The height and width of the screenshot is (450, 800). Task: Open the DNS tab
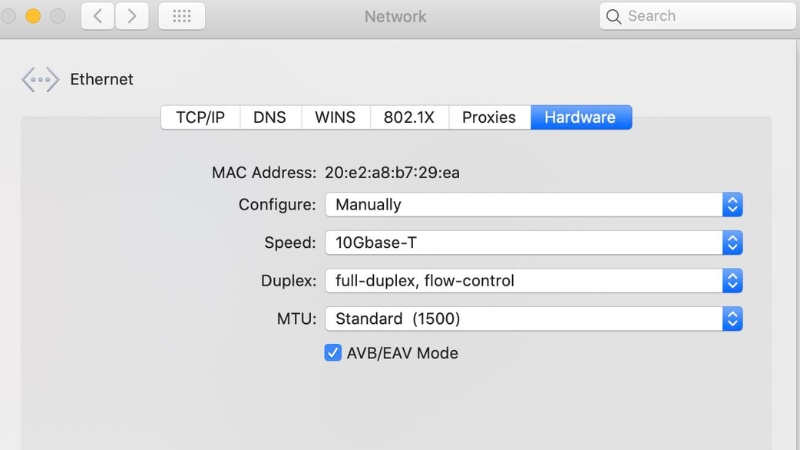(270, 117)
